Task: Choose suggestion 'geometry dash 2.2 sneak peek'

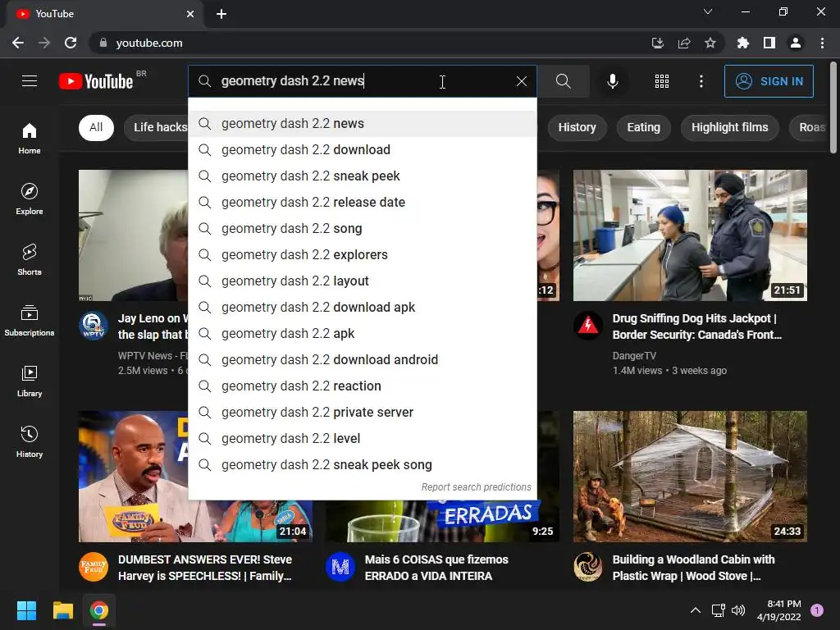Action: [363, 176]
